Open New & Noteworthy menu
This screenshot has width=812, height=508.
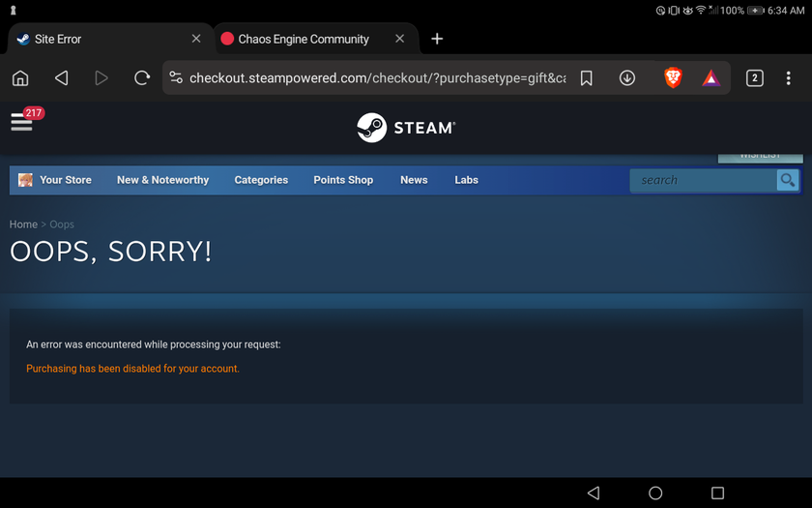[162, 180]
